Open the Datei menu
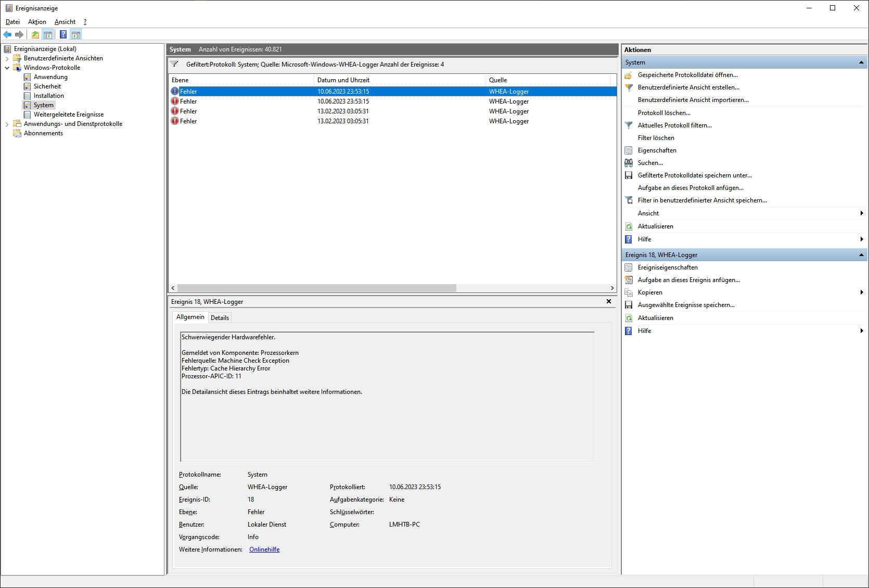This screenshot has height=588, width=869. click(12, 22)
